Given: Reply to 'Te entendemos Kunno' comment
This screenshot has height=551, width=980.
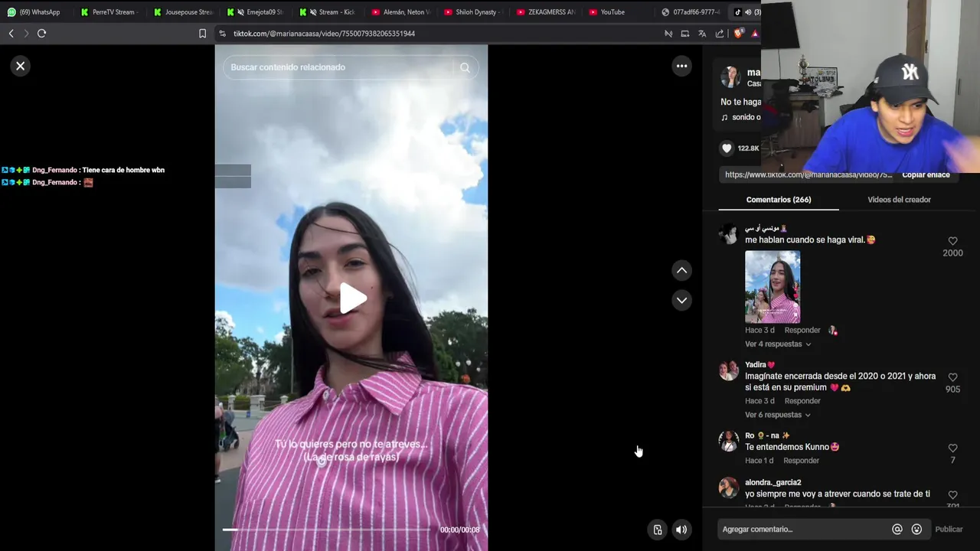Looking at the screenshot, I should pyautogui.click(x=801, y=461).
